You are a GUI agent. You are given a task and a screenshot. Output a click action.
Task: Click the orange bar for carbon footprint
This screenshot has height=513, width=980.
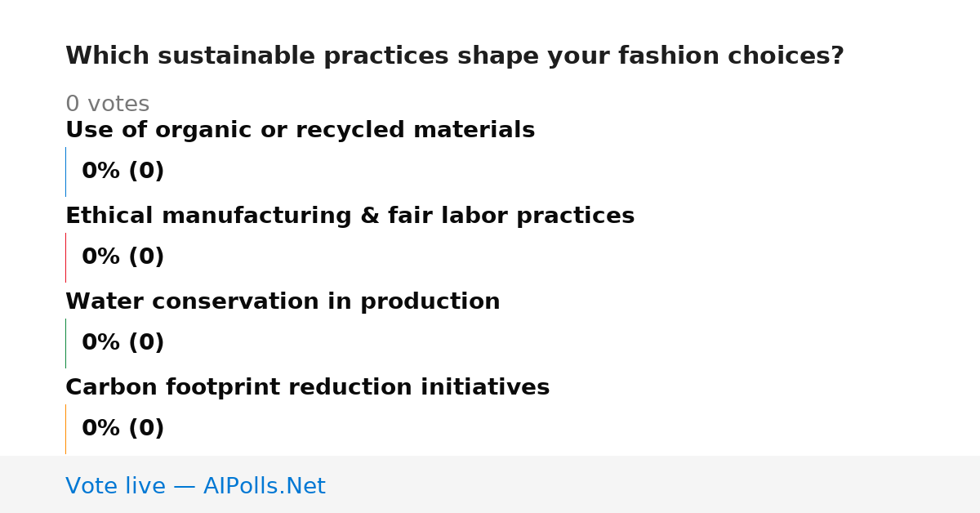(x=65, y=429)
